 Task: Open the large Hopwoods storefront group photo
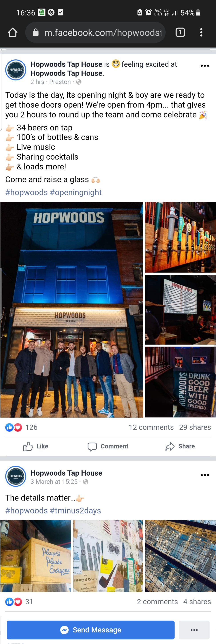click(x=72, y=310)
